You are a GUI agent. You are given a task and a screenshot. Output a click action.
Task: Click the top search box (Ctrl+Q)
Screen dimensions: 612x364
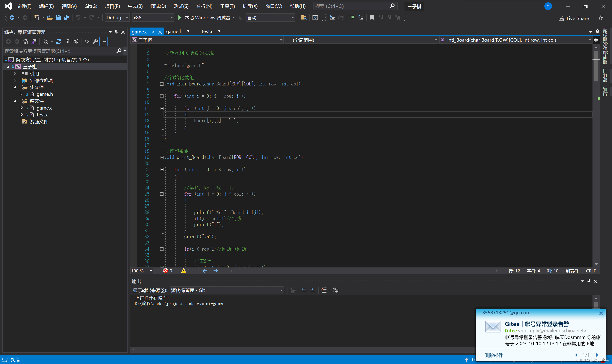pyautogui.click(x=355, y=6)
